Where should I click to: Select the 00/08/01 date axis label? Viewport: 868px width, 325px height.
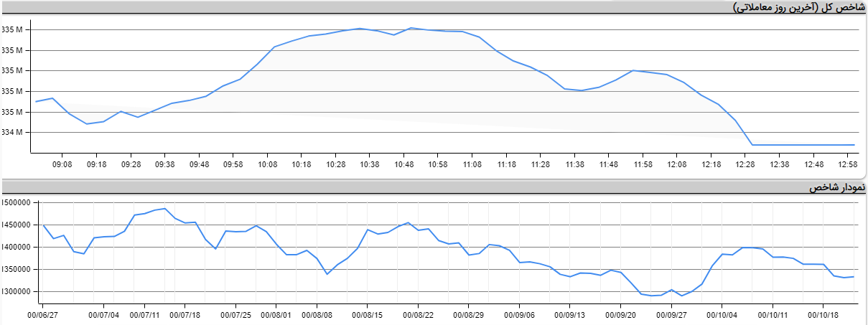277,314
